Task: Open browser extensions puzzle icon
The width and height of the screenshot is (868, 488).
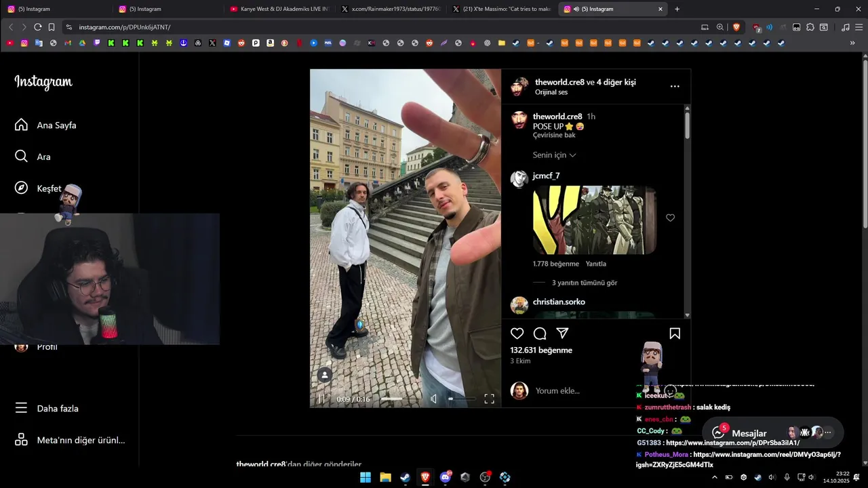Action: (x=810, y=27)
